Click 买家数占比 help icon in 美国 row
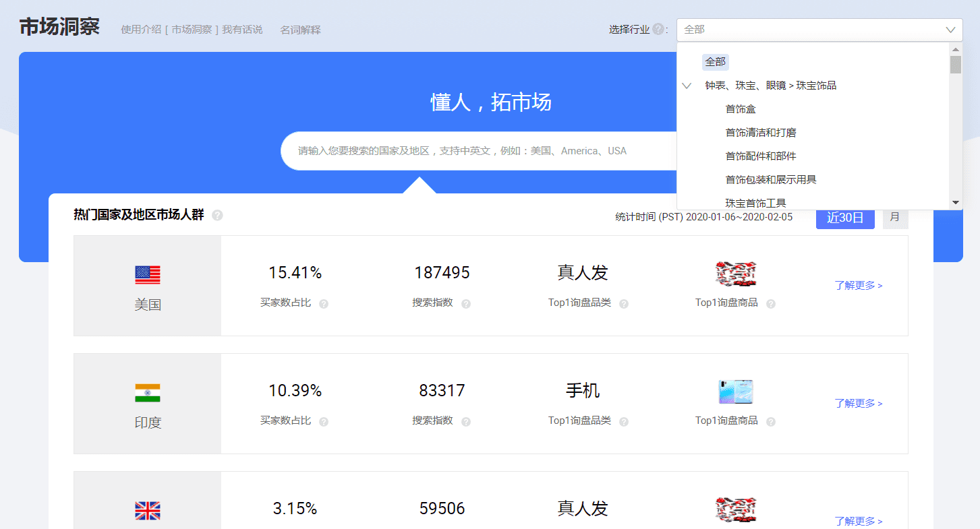This screenshot has width=980, height=529. coord(324,304)
